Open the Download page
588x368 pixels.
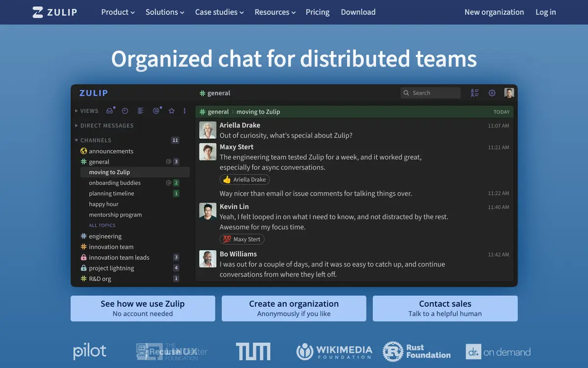click(358, 12)
